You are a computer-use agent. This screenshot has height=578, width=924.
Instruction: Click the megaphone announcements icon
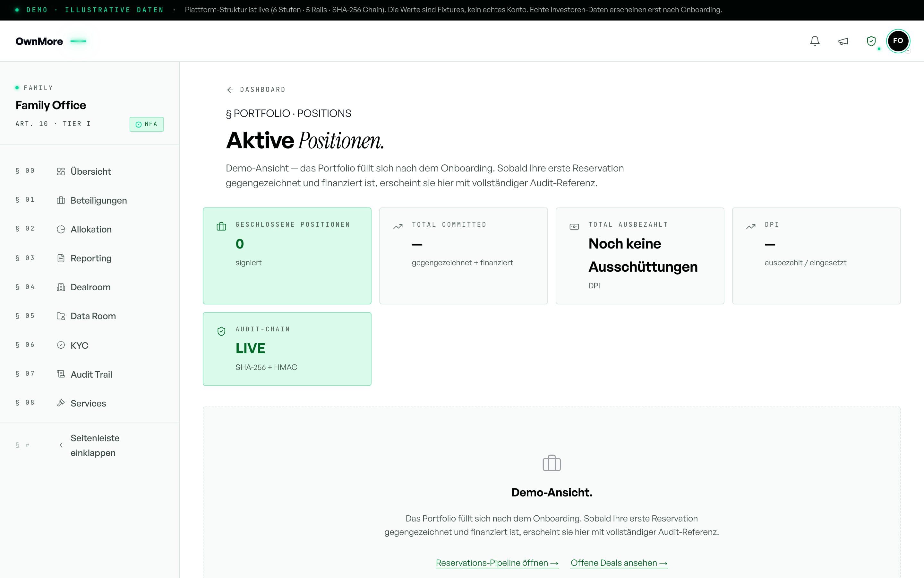point(843,41)
